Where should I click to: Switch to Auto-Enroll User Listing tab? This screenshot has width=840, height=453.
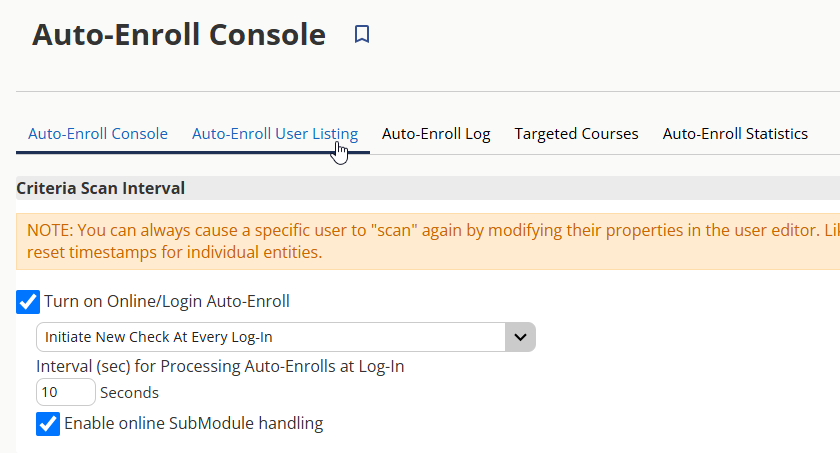(275, 133)
